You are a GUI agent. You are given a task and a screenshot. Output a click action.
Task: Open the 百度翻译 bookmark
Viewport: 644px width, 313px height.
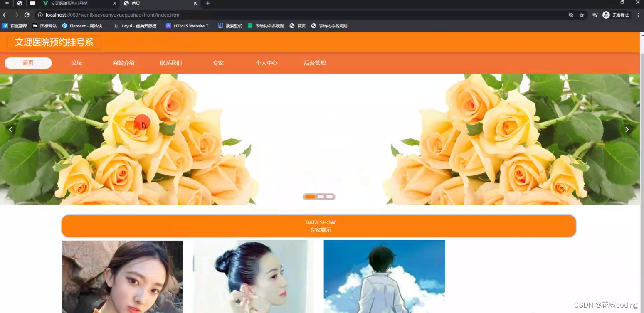click(15, 26)
